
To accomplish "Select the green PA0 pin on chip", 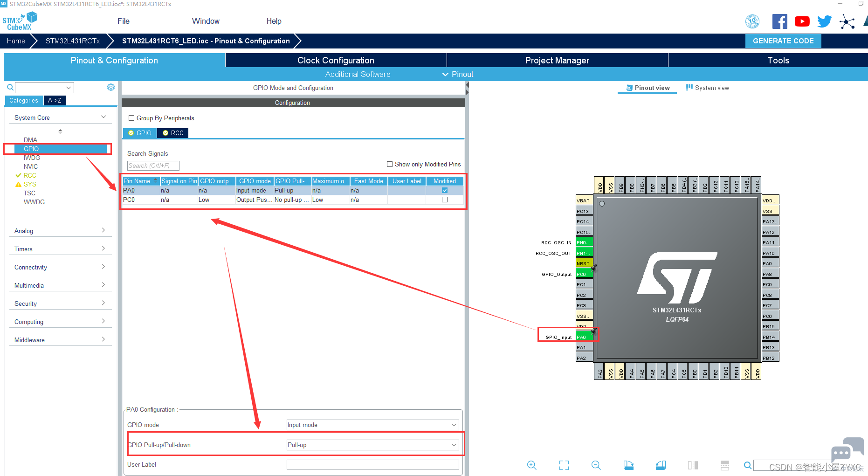I will [585, 337].
